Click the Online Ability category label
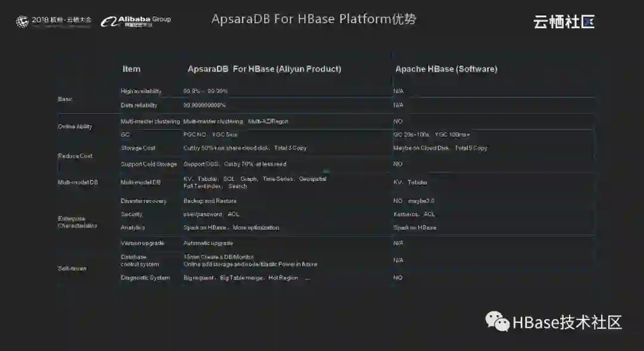 tap(75, 127)
